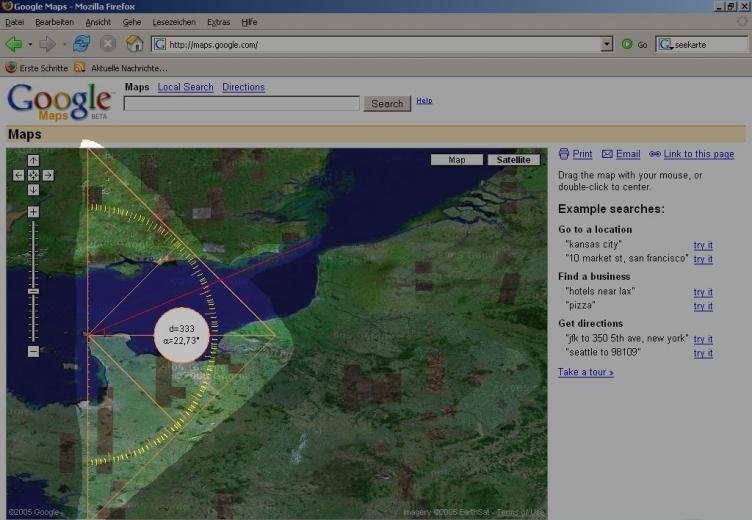This screenshot has height=520, width=752.
Task: Try the "10 market st" example search
Action: tap(703, 259)
